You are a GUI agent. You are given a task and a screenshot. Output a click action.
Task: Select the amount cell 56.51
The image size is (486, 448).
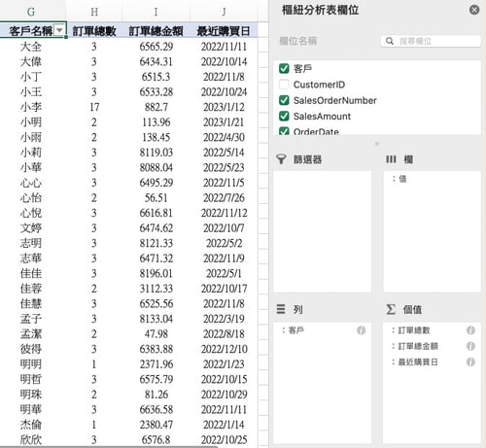pyautogui.click(x=156, y=197)
